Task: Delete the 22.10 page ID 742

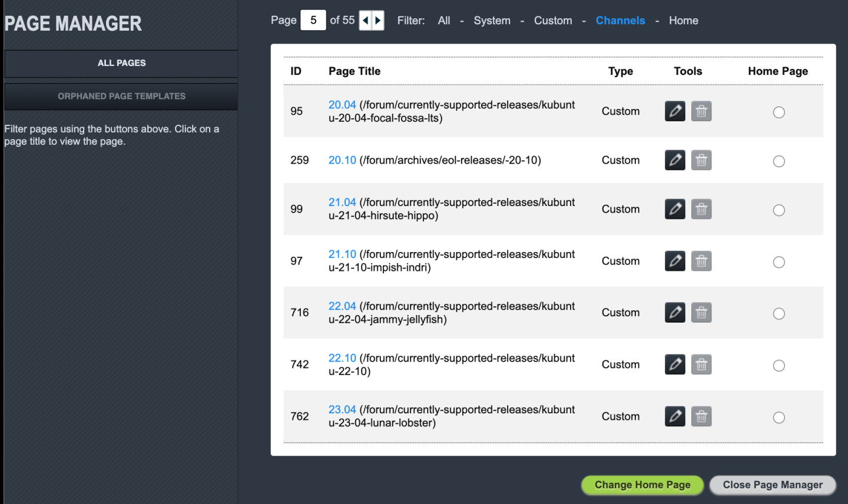Action: 701,364
